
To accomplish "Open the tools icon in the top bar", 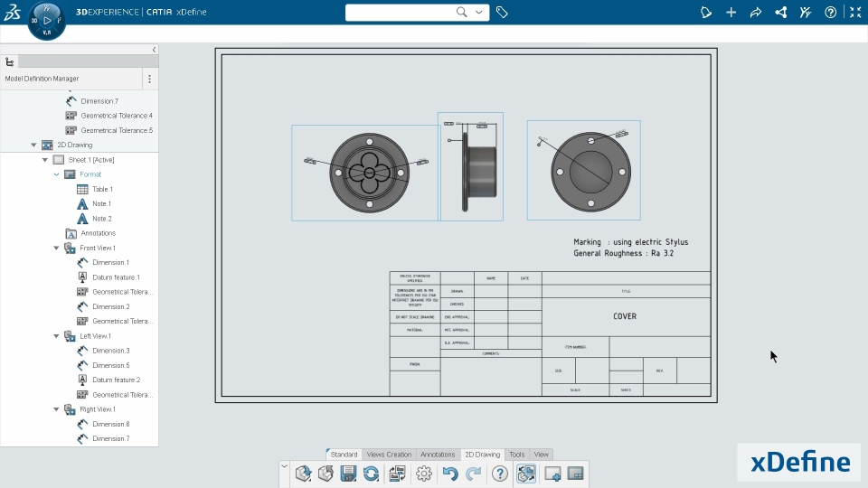I will pos(806,12).
